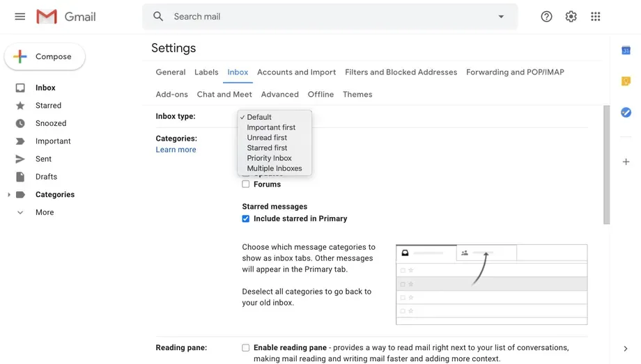Open the Support help icon

coord(546,16)
